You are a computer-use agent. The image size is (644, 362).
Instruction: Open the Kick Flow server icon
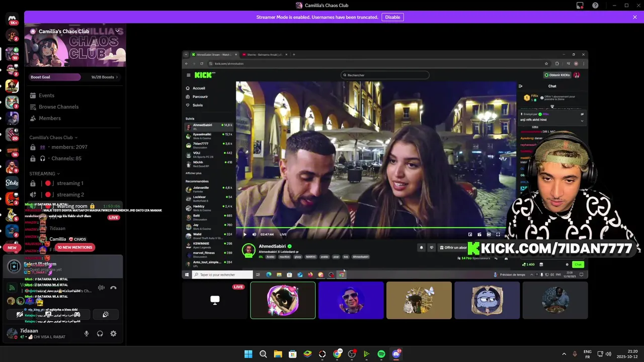coord(12,86)
